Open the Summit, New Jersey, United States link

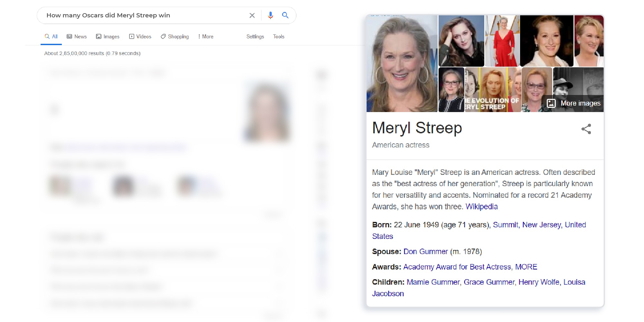coord(479,231)
